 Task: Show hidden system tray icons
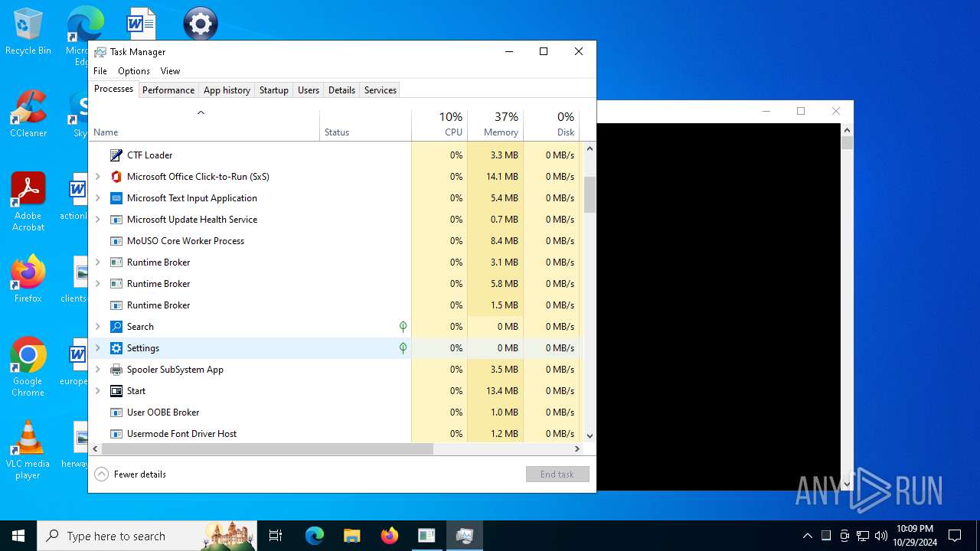(x=807, y=536)
